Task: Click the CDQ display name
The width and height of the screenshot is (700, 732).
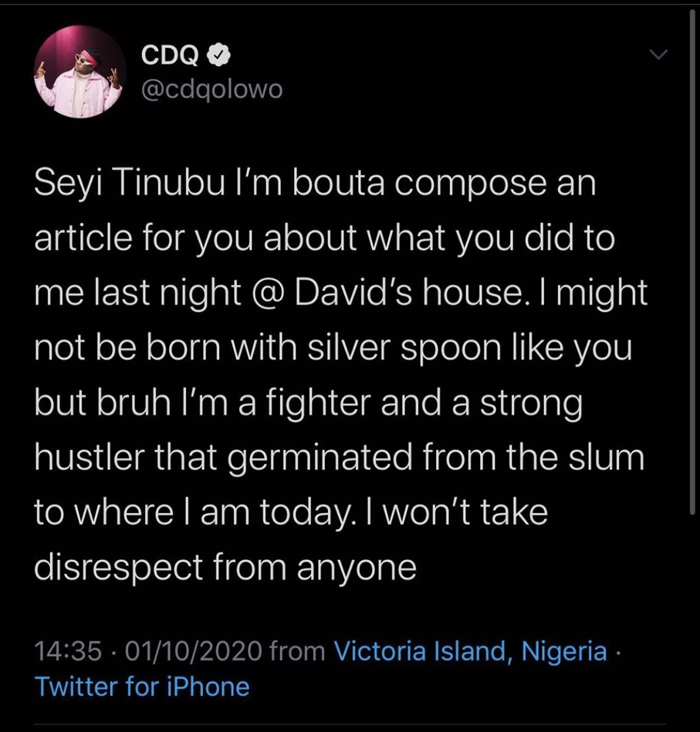Action: tap(170, 57)
